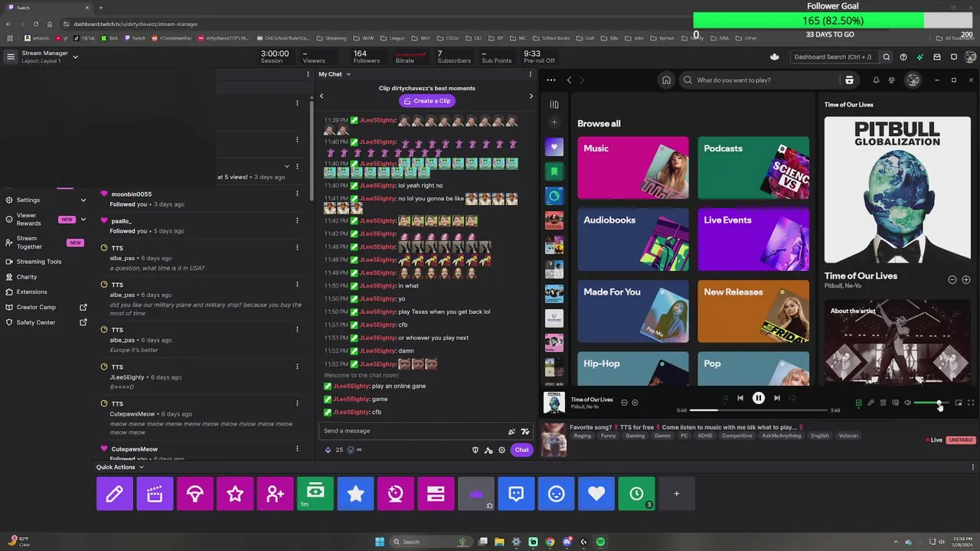
Task: Open Liked Songs in Spotify sidebar
Action: [x=554, y=147]
